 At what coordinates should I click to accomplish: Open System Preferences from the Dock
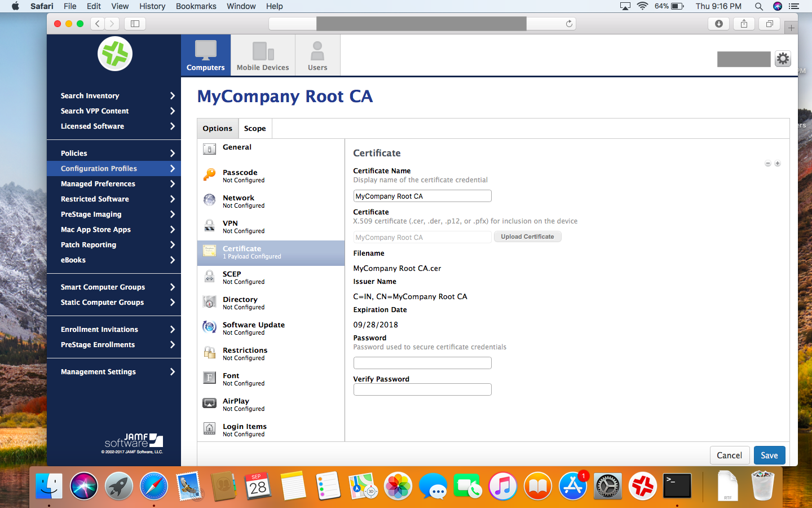[x=607, y=486]
